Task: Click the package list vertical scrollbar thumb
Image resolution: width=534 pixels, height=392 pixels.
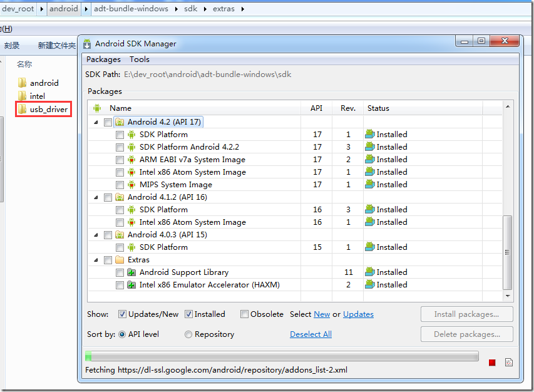Action: (508, 252)
